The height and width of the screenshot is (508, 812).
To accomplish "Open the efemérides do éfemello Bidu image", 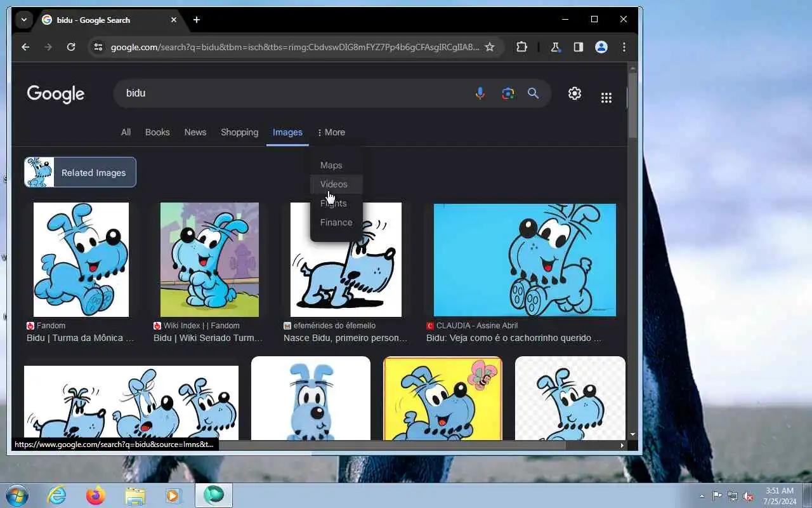I will click(346, 260).
